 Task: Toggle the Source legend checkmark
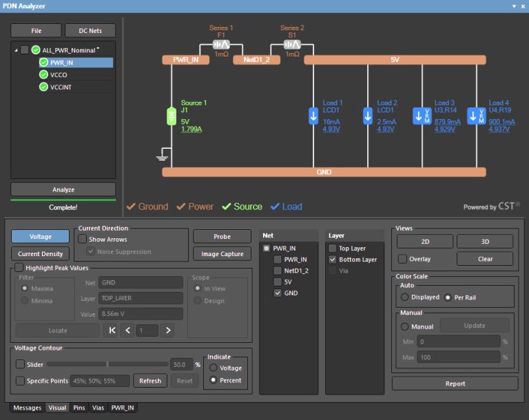coord(227,206)
